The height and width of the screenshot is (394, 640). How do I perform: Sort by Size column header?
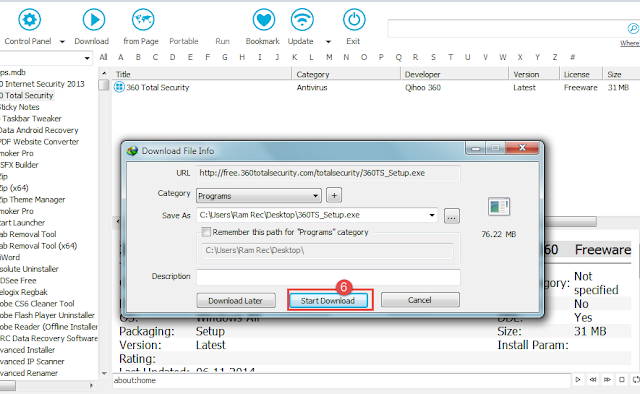point(621,74)
